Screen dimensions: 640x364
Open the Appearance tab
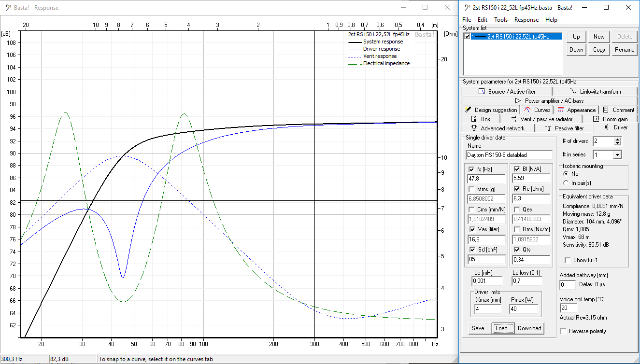pos(576,110)
